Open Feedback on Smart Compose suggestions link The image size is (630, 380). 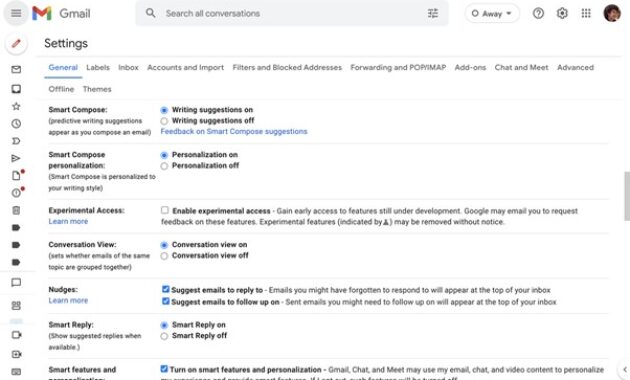point(234,131)
